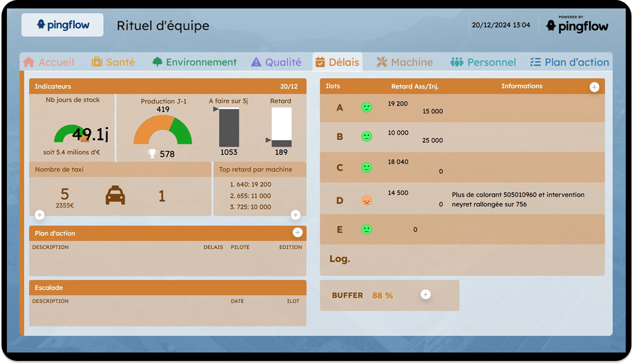Click the pingflow logo at top left
Image resolution: width=633 pixels, height=364 pixels.
(x=63, y=25)
